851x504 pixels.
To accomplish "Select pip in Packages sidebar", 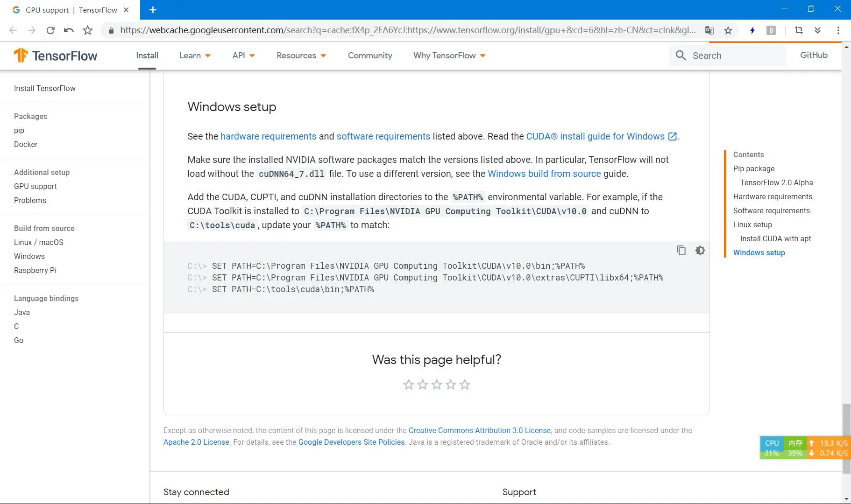I will click(19, 130).
